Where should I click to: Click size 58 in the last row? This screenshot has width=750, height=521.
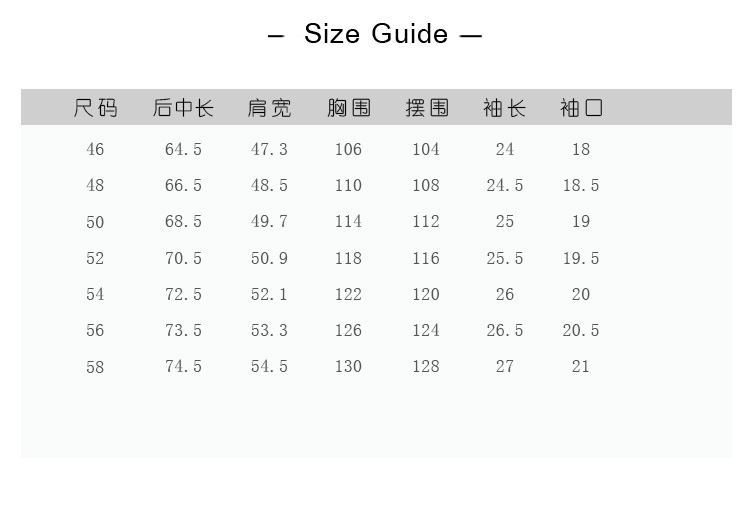click(95, 367)
